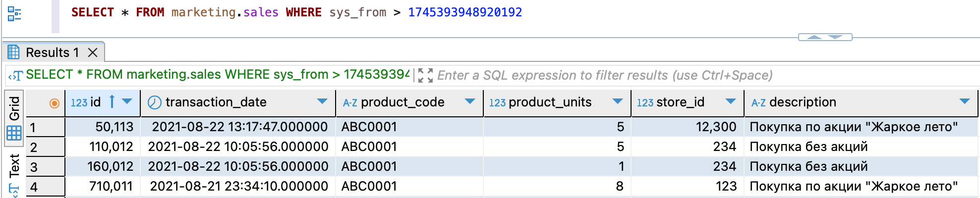Click the execution plan icon in editor gutter
This screenshot has height=198, width=980.
pyautogui.click(x=14, y=14)
